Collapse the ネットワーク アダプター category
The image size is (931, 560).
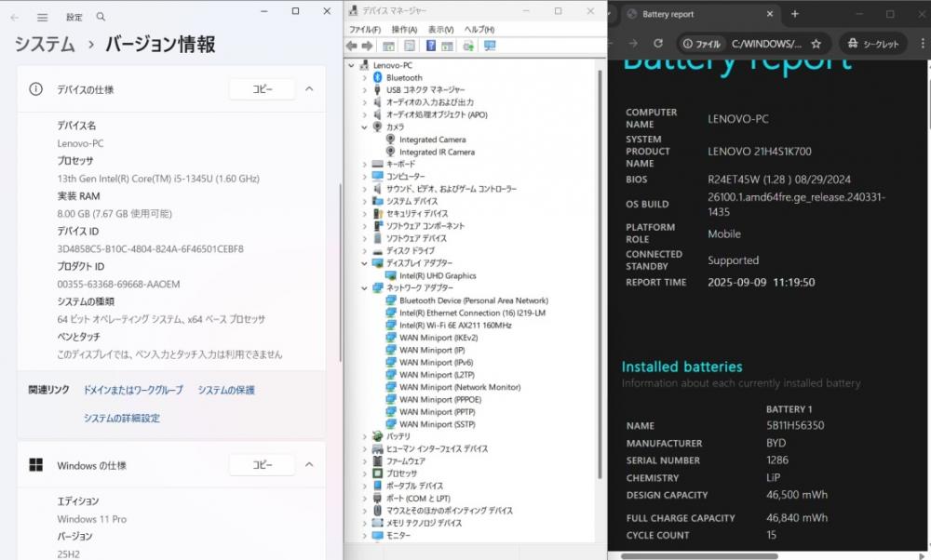pyautogui.click(x=365, y=287)
